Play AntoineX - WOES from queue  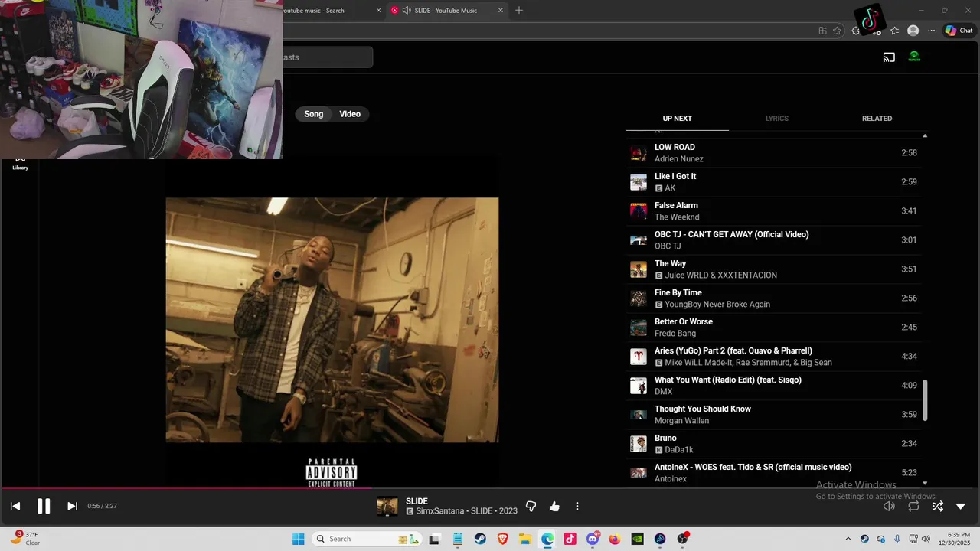click(x=773, y=473)
